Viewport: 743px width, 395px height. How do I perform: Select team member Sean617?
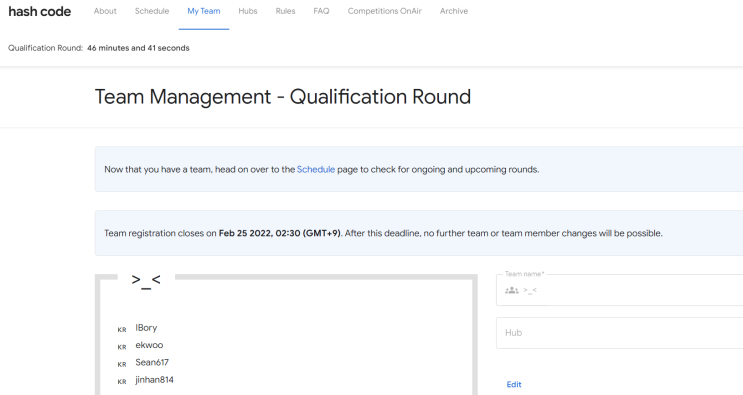(152, 362)
